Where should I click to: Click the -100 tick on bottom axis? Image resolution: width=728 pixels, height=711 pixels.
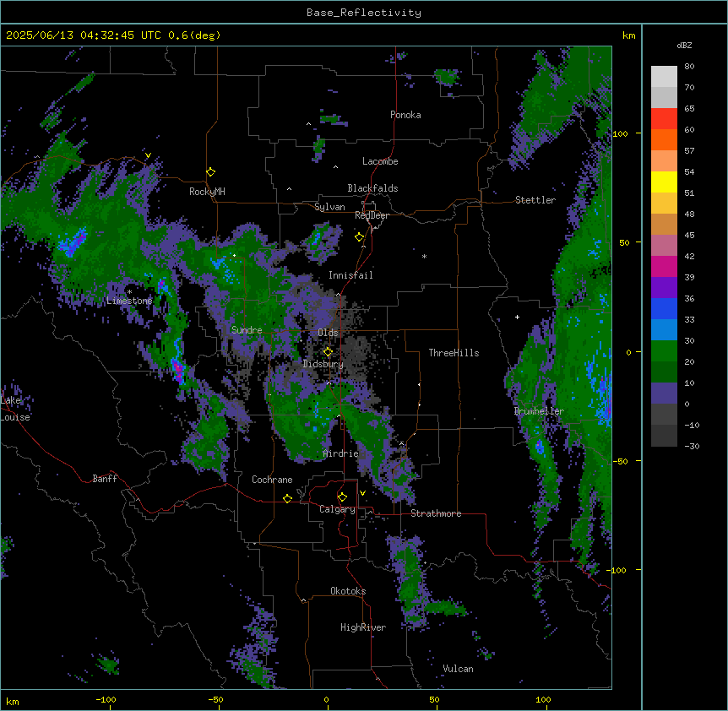pyautogui.click(x=106, y=699)
